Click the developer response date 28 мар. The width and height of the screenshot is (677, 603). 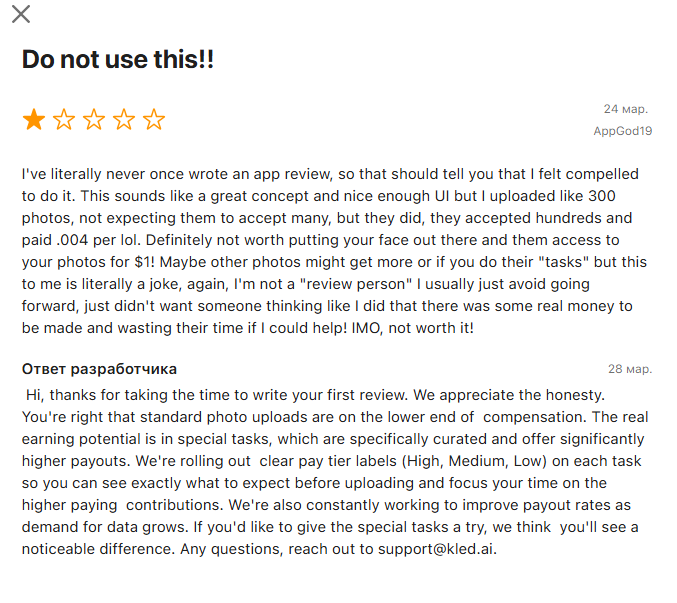tap(630, 369)
